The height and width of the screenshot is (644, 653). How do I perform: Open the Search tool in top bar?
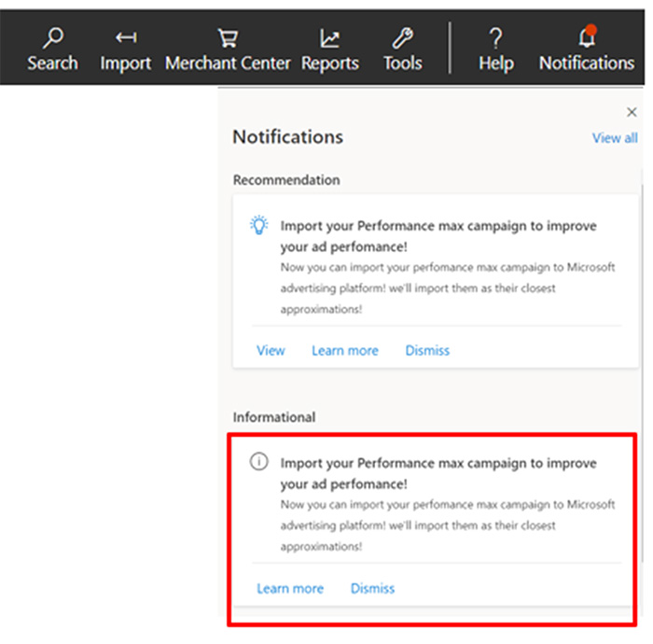pyautogui.click(x=51, y=38)
